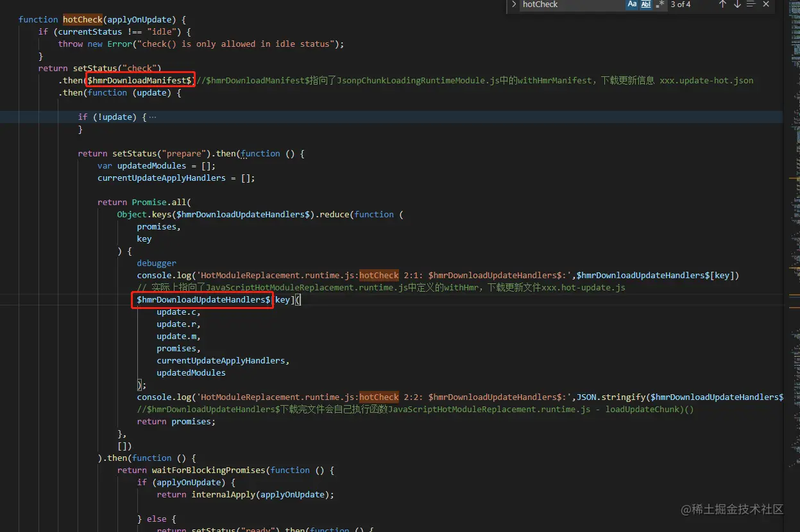800x532 pixels.
Task: Click the find input containing hotCheck
Action: pyautogui.click(x=572, y=4)
